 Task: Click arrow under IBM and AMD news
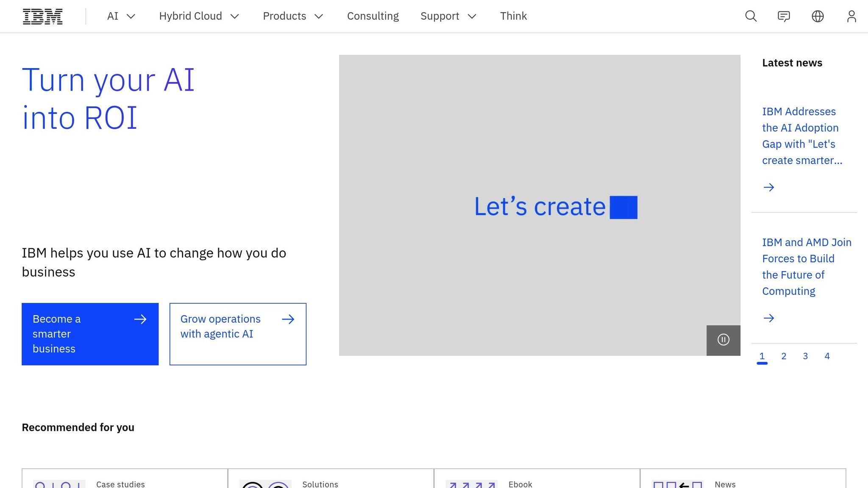click(768, 318)
